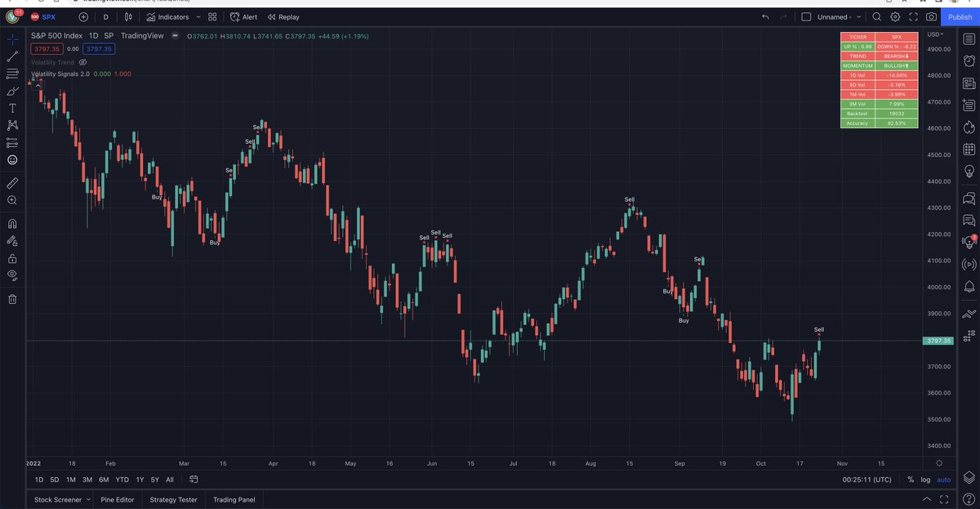Toggle auto price scale
The height and width of the screenshot is (509, 980).
pos(943,480)
